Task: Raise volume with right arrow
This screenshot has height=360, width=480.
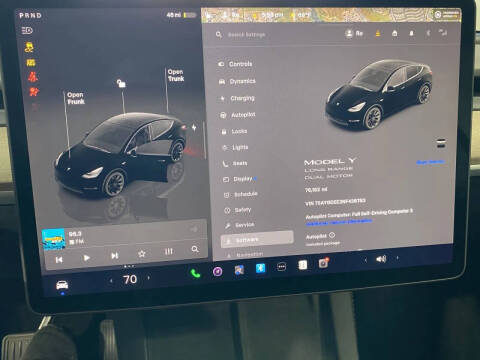Action: pyautogui.click(x=397, y=257)
